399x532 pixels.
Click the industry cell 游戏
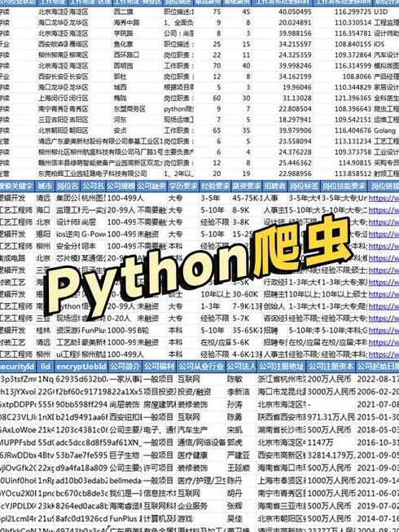click(x=185, y=519)
